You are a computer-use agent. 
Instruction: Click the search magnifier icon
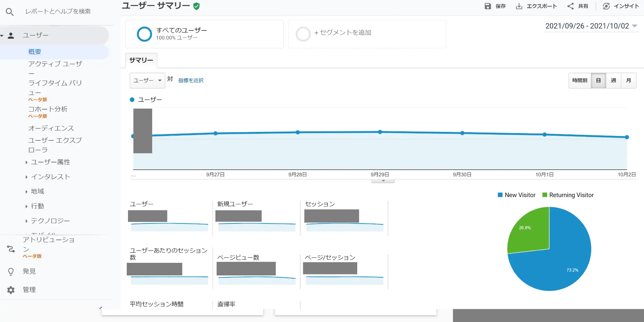[10, 12]
